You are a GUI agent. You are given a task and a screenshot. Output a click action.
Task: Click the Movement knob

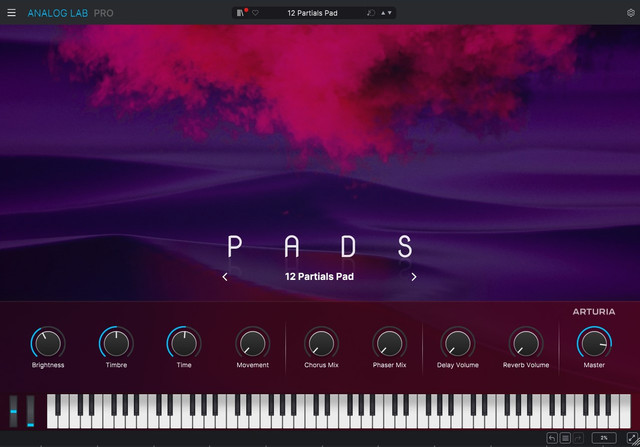pos(253,343)
